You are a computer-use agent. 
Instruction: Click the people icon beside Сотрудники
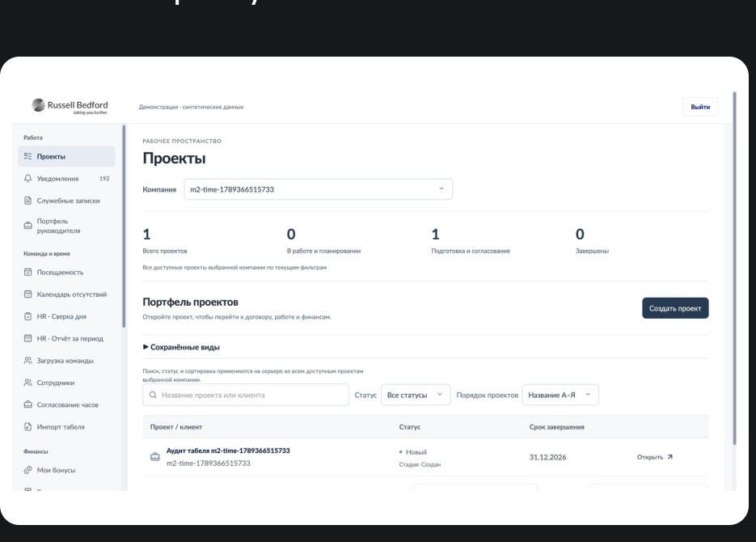(28, 383)
